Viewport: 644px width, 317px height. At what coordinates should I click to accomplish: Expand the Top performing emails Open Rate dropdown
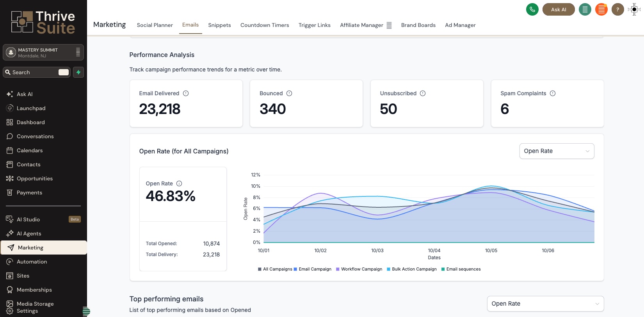545,304
